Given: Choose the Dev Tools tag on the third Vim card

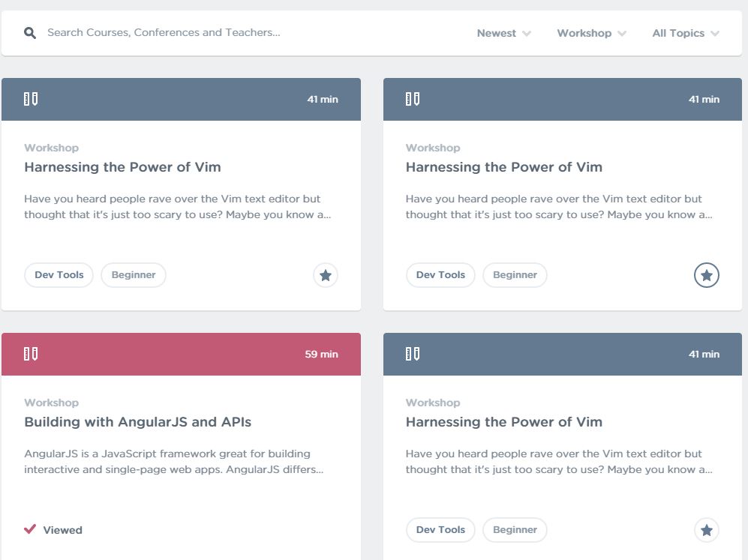Looking at the screenshot, I should coord(440,530).
